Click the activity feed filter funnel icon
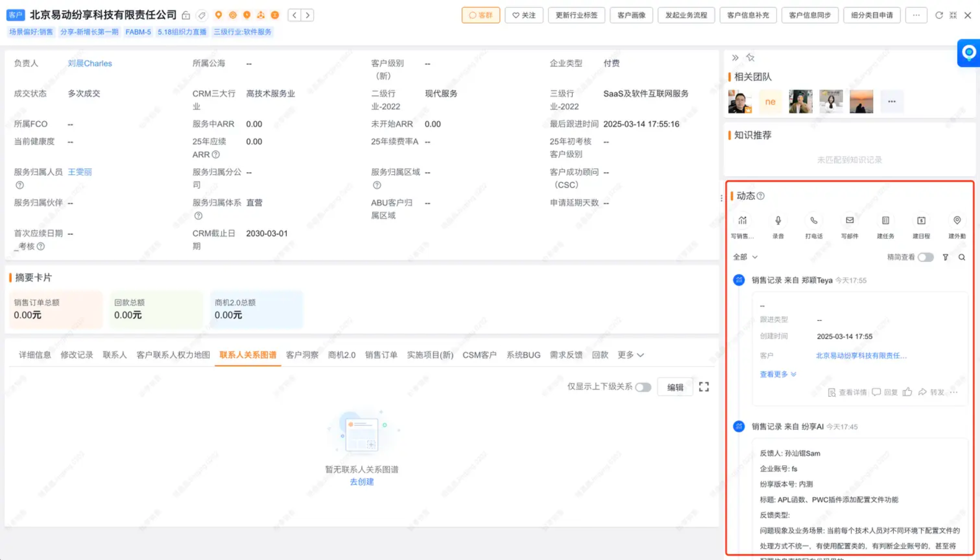The width and height of the screenshot is (980, 560). (x=945, y=257)
